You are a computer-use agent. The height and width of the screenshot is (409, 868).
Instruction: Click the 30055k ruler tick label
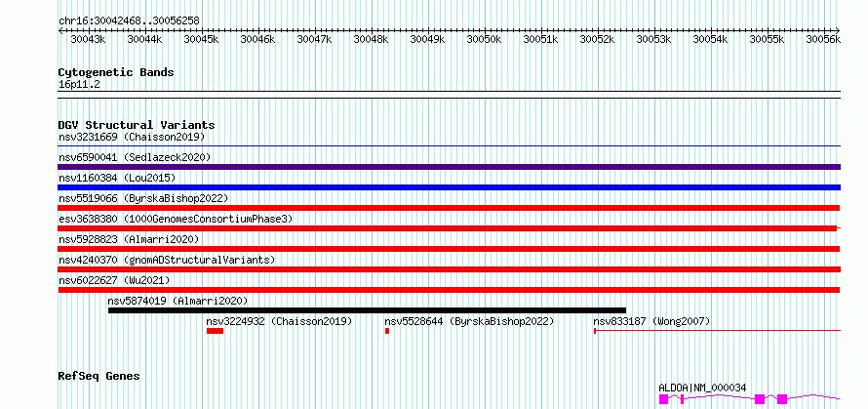767,39
